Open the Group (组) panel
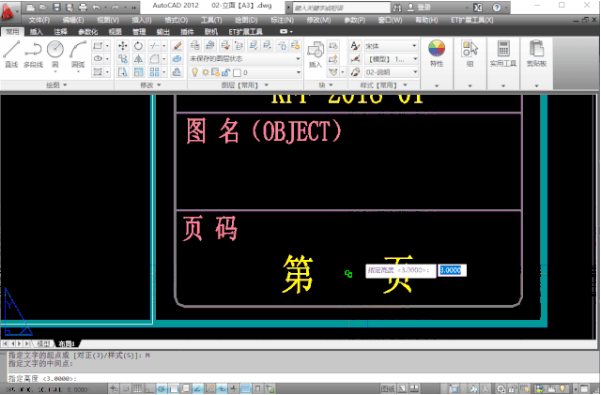 pyautogui.click(x=470, y=54)
